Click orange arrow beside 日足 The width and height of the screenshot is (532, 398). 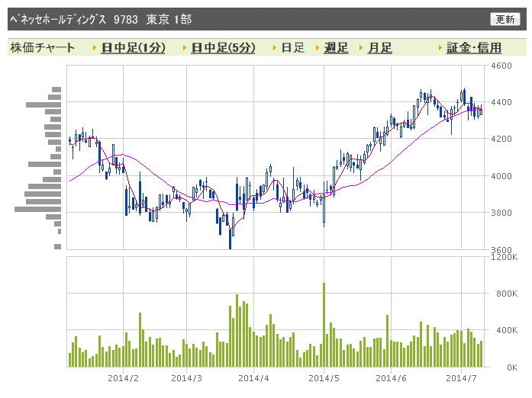point(275,48)
